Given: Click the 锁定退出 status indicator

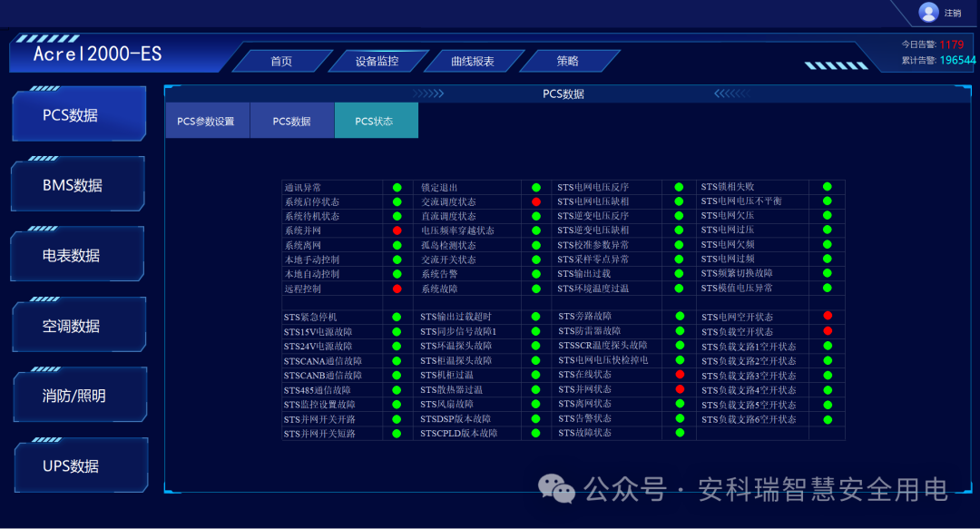Looking at the screenshot, I should coord(536,188).
